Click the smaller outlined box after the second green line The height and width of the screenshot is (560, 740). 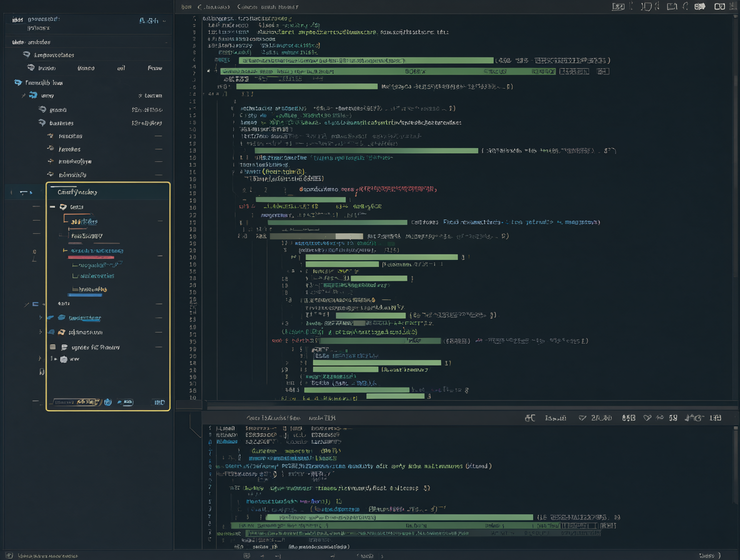point(603,71)
